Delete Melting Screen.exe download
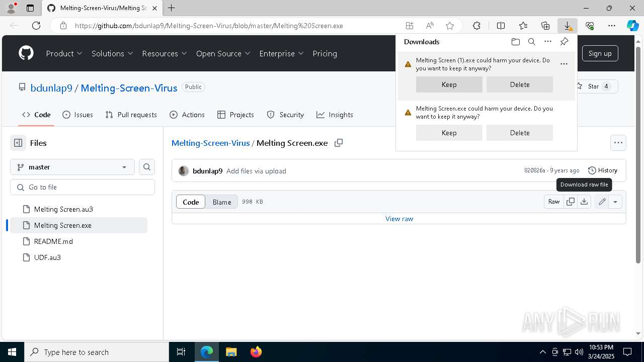This screenshot has width=644, height=362. coord(520,133)
